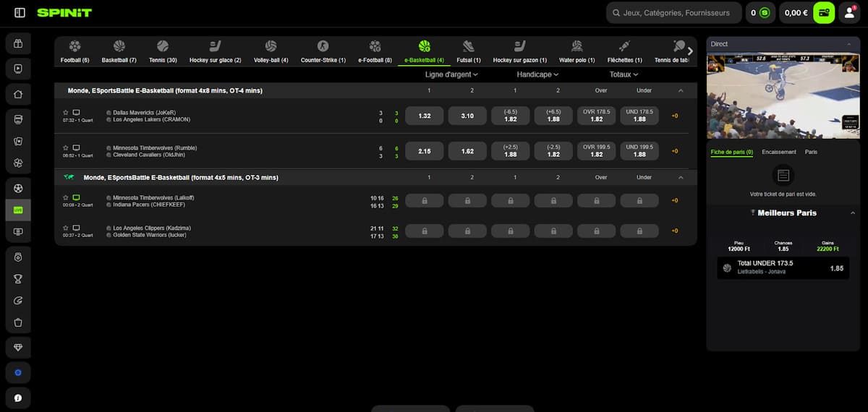Open the soccer ball sports icon in the sidebar

click(x=18, y=188)
